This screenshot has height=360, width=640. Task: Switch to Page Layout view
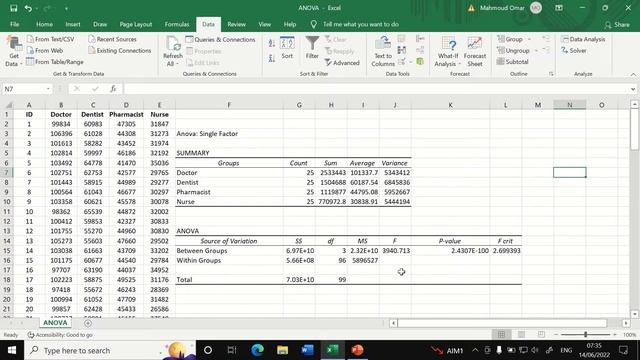[x=521, y=334]
